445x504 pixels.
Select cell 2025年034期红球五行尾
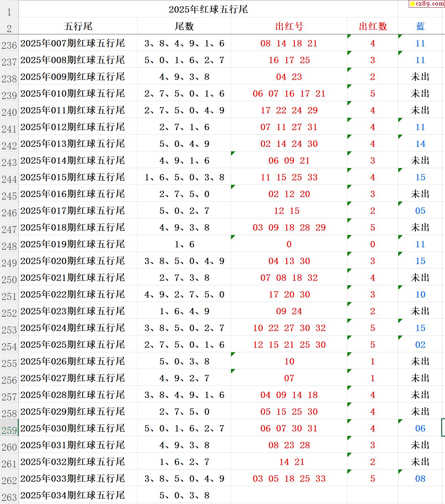[x=78, y=495]
